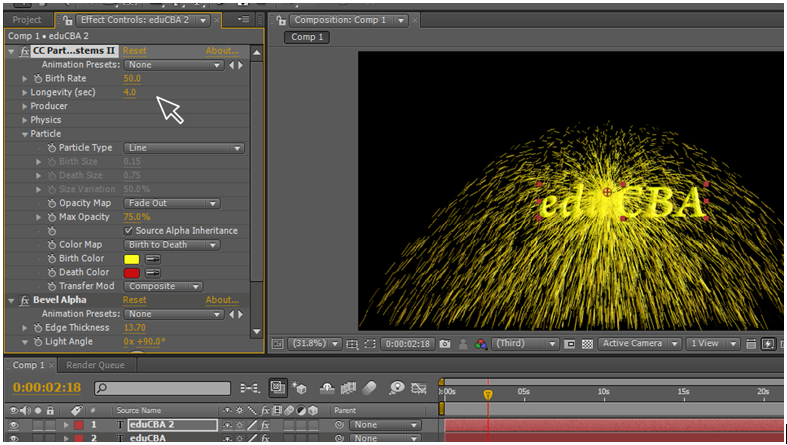The image size is (787, 445).
Task: Take a snapshot with the camera icon
Action: [x=445, y=344]
